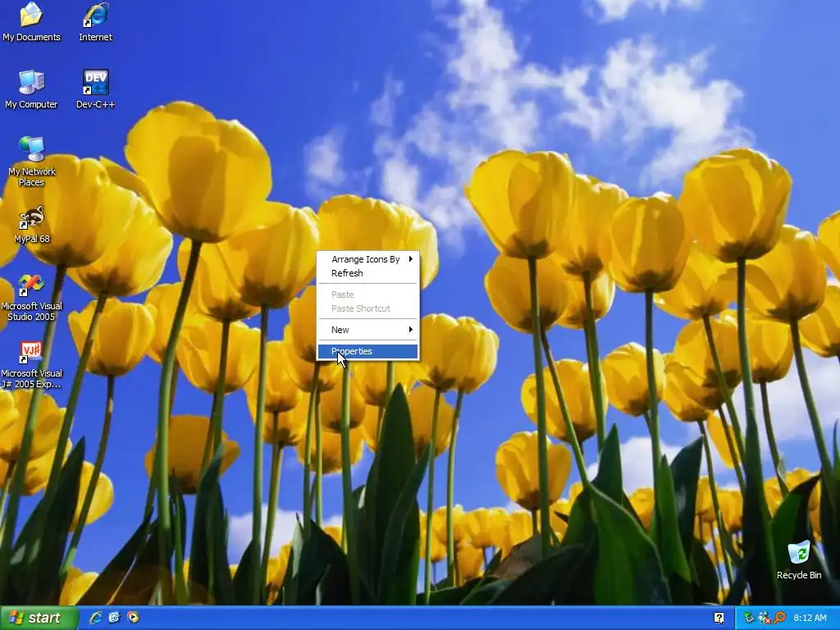The width and height of the screenshot is (840, 630).
Task: Select the Dev-C++ desktop shortcut
Action: [95, 89]
